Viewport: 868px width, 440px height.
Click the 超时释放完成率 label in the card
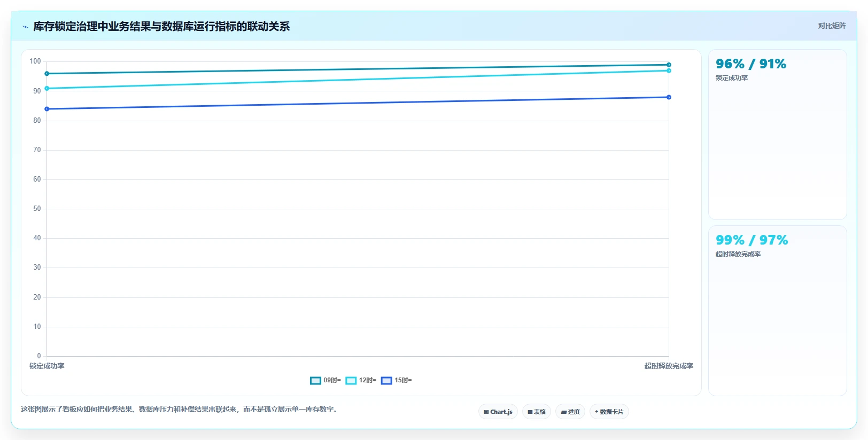(x=738, y=254)
